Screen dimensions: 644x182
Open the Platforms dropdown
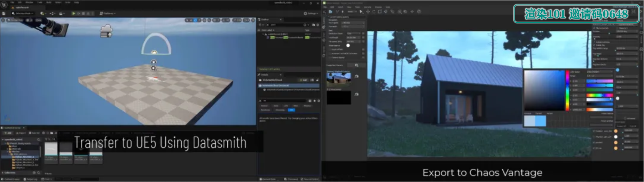(108, 14)
